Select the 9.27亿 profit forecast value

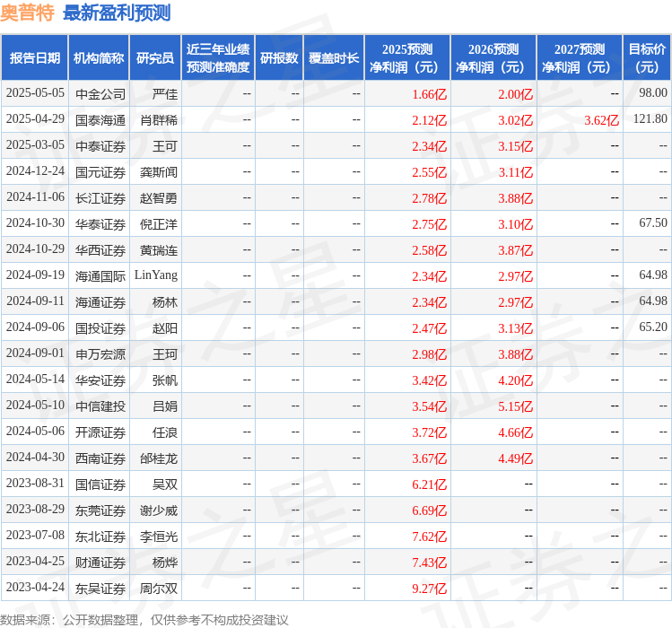pyautogui.click(x=429, y=589)
